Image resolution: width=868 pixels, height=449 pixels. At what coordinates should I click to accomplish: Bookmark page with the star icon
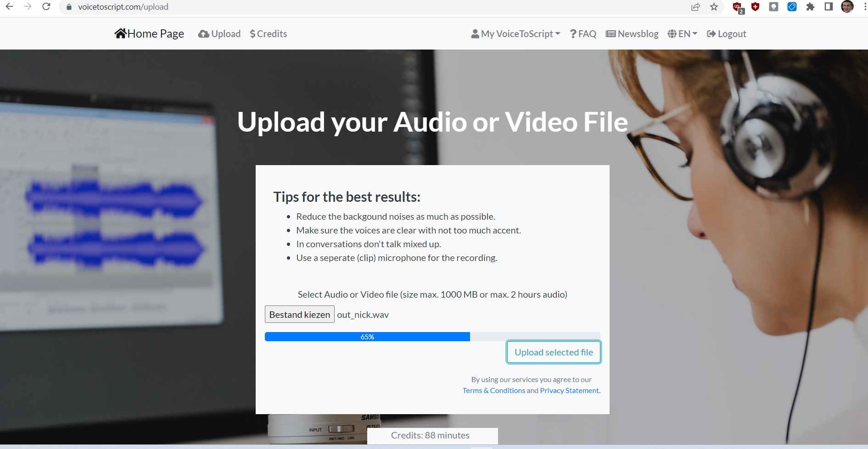coord(714,7)
